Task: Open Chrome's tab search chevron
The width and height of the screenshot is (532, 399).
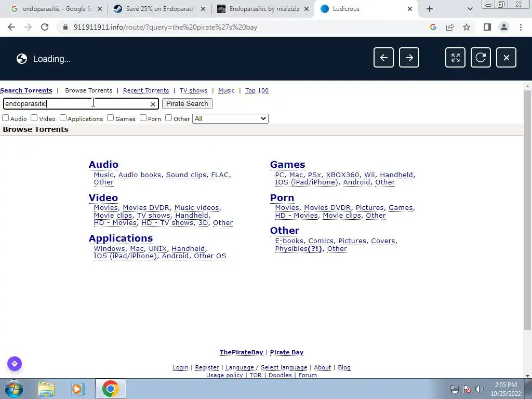Action: [x=470, y=9]
